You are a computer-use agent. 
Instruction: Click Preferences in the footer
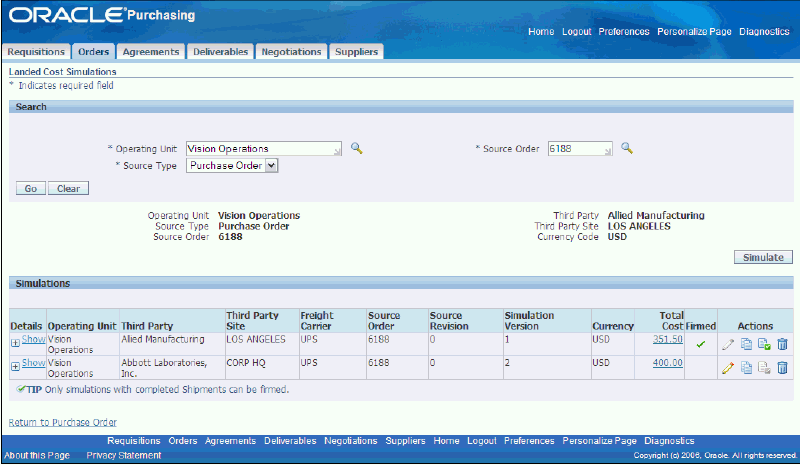(x=529, y=440)
